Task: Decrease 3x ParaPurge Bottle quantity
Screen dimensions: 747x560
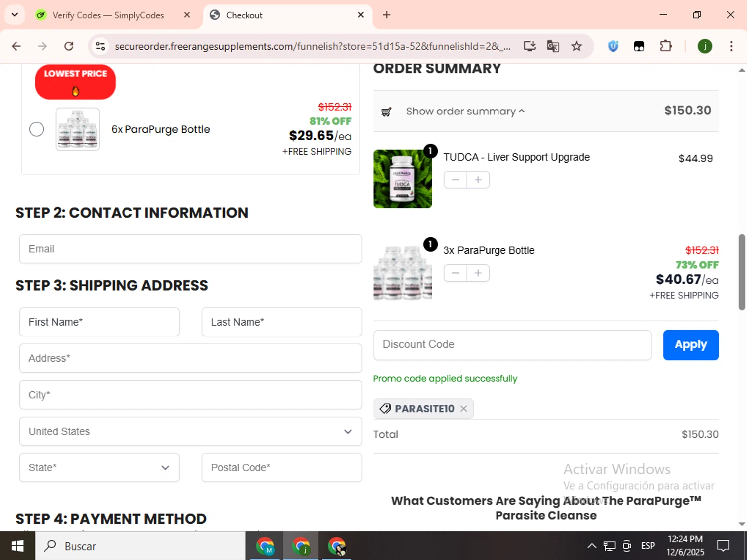Action: click(455, 273)
